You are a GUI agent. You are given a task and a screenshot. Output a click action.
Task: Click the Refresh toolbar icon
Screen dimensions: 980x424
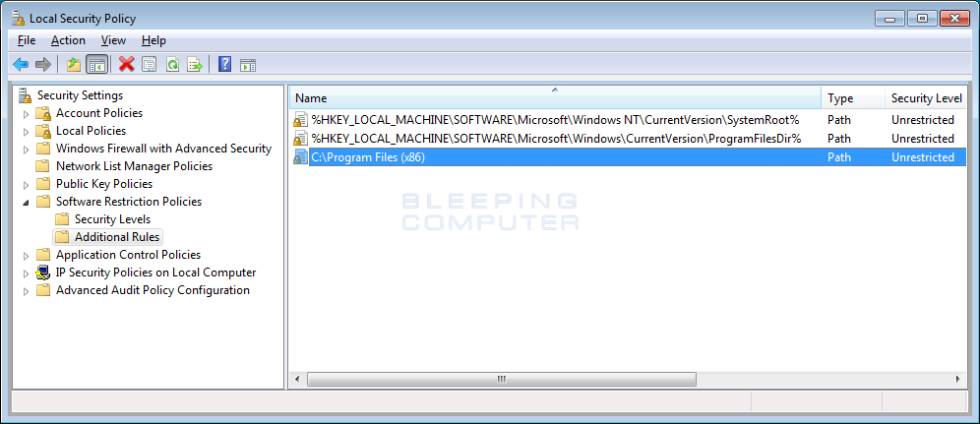tap(172, 64)
